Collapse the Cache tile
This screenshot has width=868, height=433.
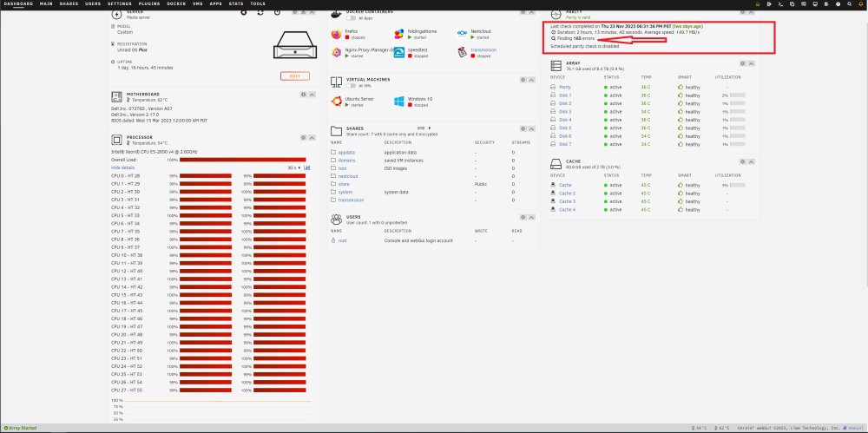pyautogui.click(x=751, y=161)
